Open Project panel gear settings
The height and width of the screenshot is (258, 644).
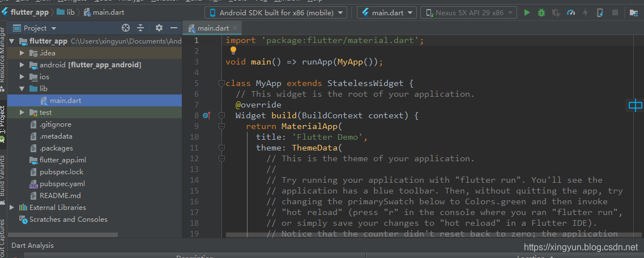click(159, 28)
